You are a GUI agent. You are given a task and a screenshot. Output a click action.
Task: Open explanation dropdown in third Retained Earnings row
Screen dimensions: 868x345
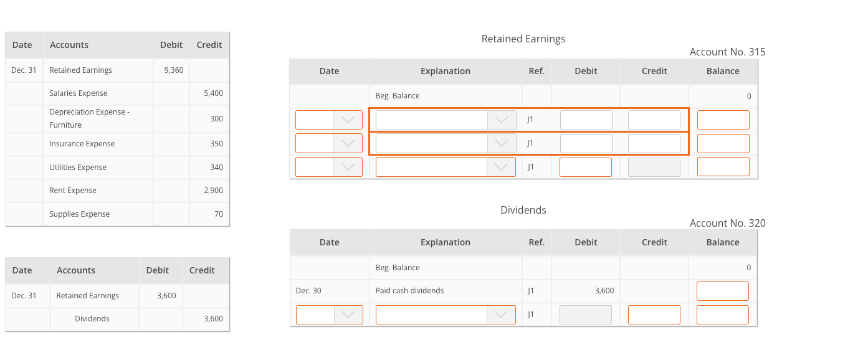tap(446, 167)
